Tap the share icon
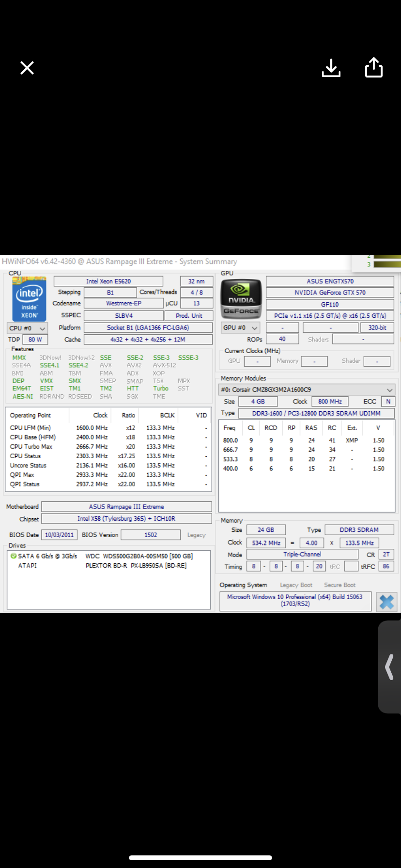 (374, 67)
